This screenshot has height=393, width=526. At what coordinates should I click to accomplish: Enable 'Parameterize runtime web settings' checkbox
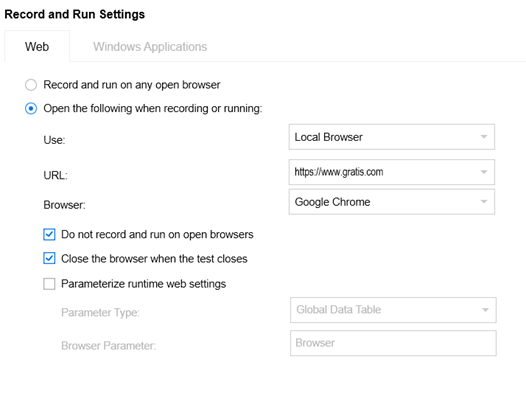[x=49, y=284]
